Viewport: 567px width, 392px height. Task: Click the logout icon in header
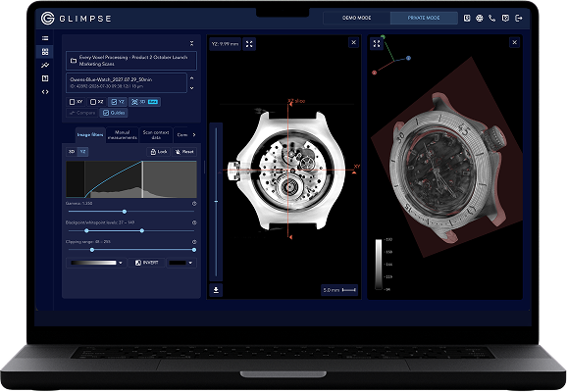[x=519, y=18]
